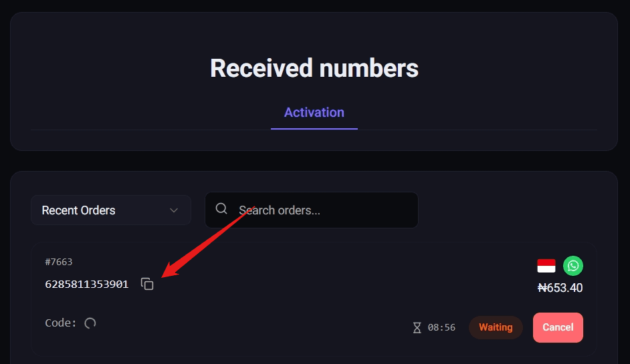
Task: Click the WhatsApp service icon
Action: [572, 266]
